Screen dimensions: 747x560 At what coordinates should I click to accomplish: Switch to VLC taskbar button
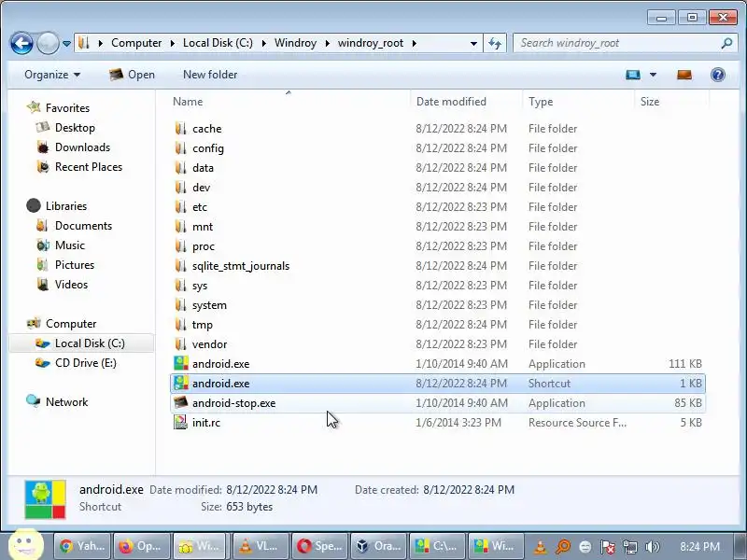point(261,546)
